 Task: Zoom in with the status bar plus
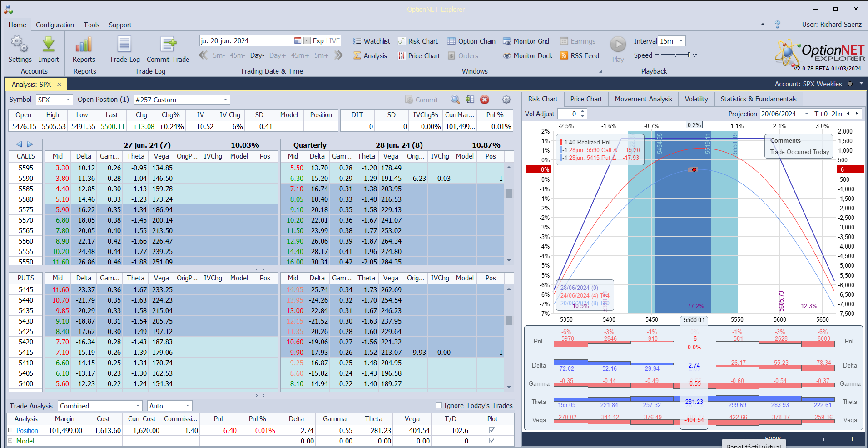click(858, 439)
